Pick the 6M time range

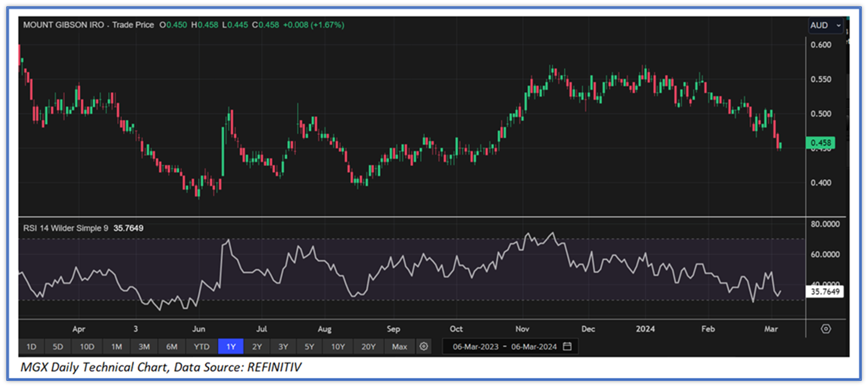(x=171, y=347)
